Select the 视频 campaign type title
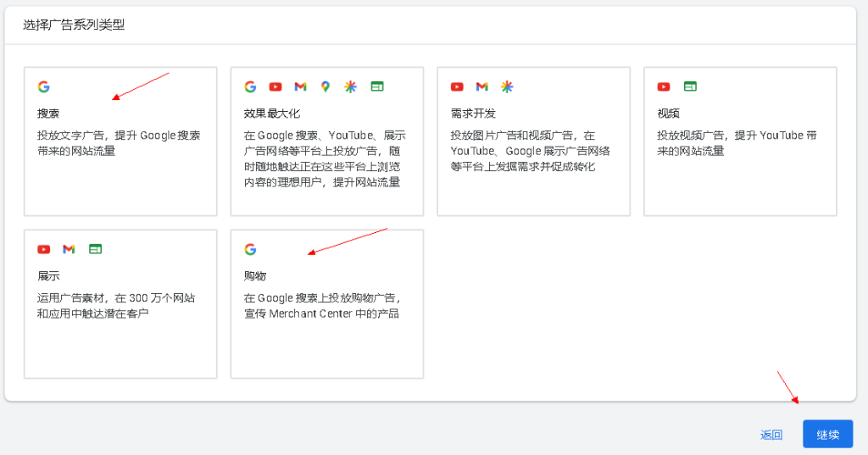The width and height of the screenshot is (868, 455). pos(668,114)
